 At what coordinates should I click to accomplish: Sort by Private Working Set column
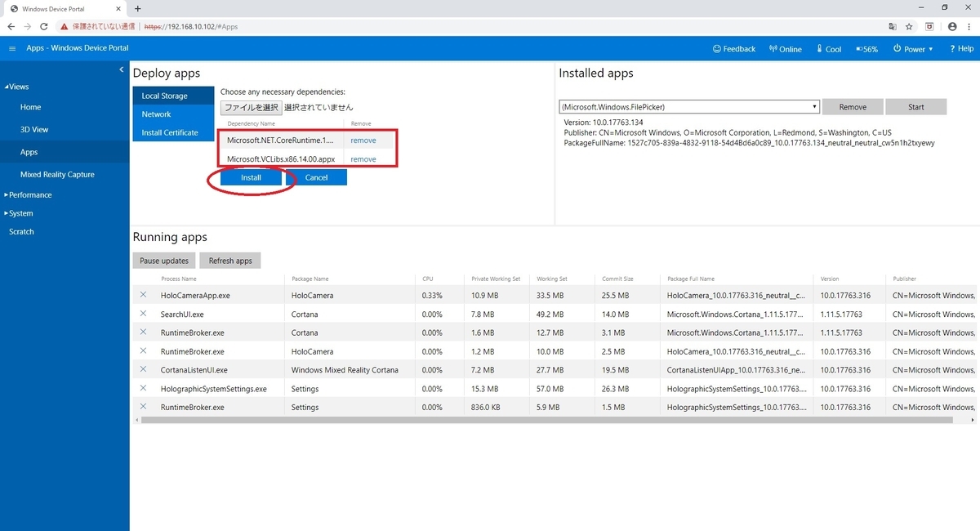tap(496, 279)
